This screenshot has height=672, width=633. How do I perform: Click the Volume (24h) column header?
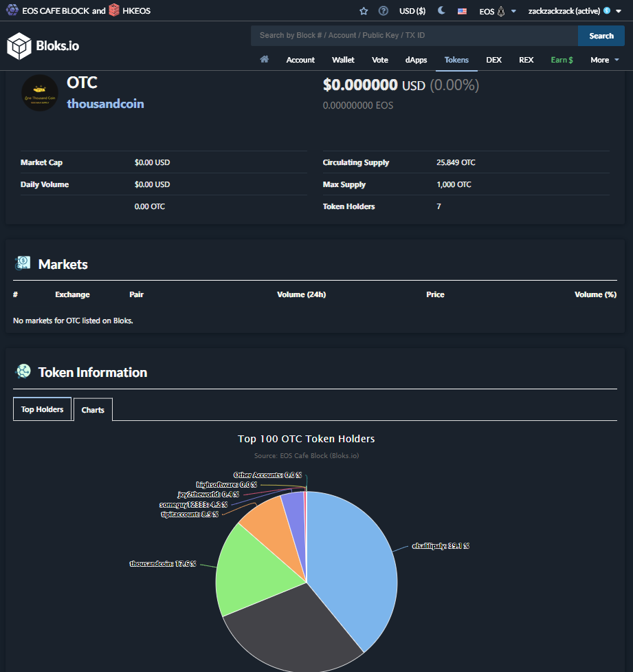[x=302, y=294]
